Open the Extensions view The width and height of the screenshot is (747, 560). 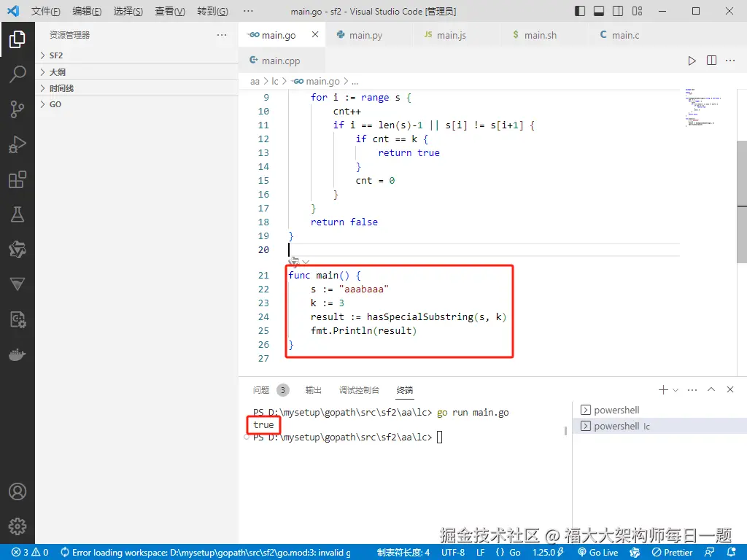18,179
